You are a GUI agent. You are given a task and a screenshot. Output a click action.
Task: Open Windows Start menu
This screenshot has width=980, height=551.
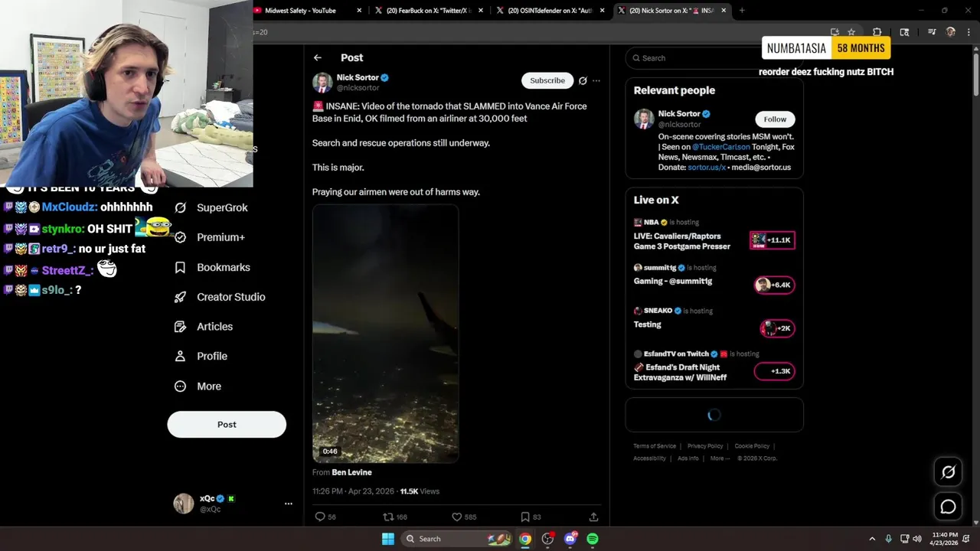click(388, 539)
